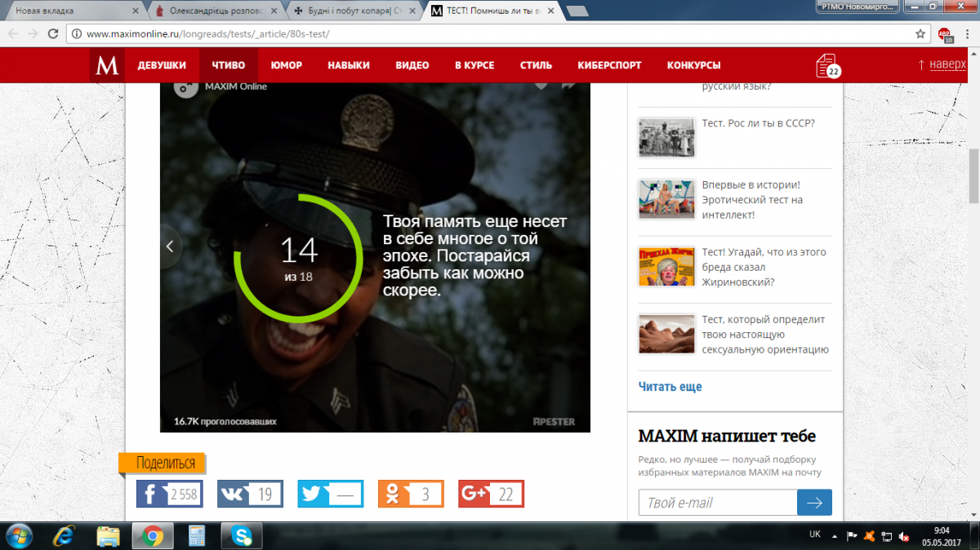Image resolution: width=980 pixels, height=550 pixels.
Task: Go to previous quiz slide arrow
Action: [170, 246]
